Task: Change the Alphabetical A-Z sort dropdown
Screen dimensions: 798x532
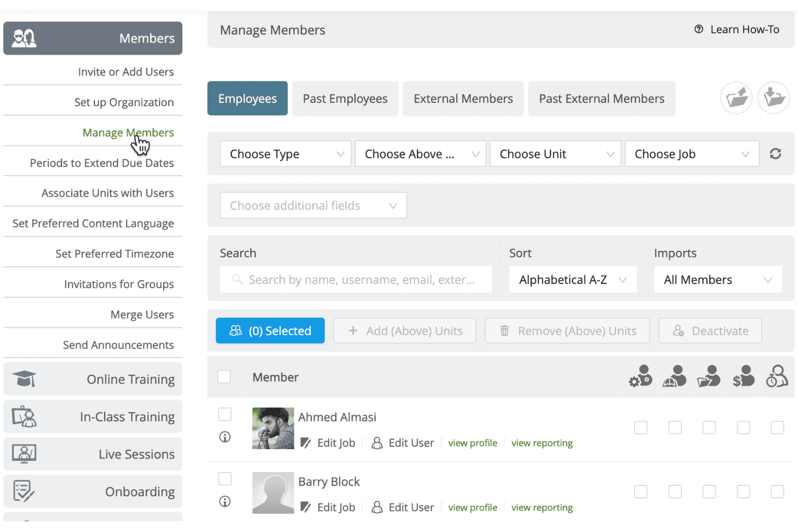Action: (x=573, y=280)
